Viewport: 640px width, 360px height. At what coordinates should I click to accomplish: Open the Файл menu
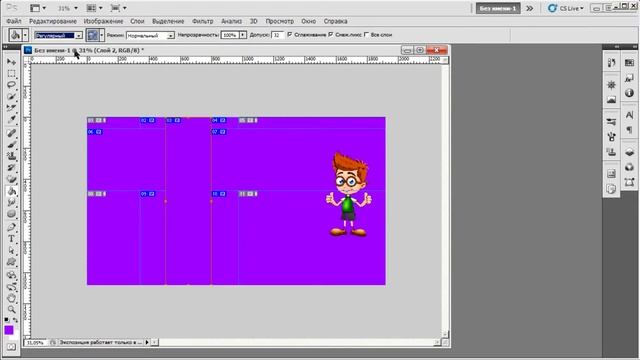coord(14,21)
